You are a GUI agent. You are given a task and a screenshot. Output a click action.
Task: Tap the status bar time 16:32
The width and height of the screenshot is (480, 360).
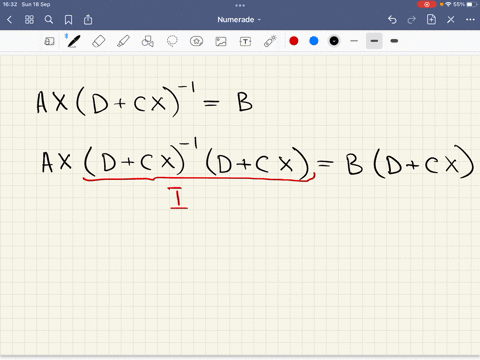point(10,4)
